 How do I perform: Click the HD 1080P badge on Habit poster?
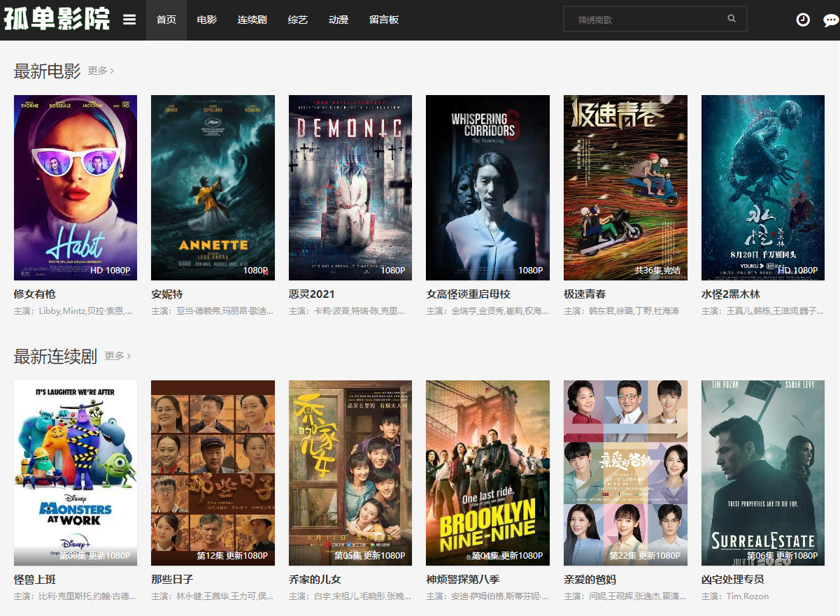tap(111, 271)
